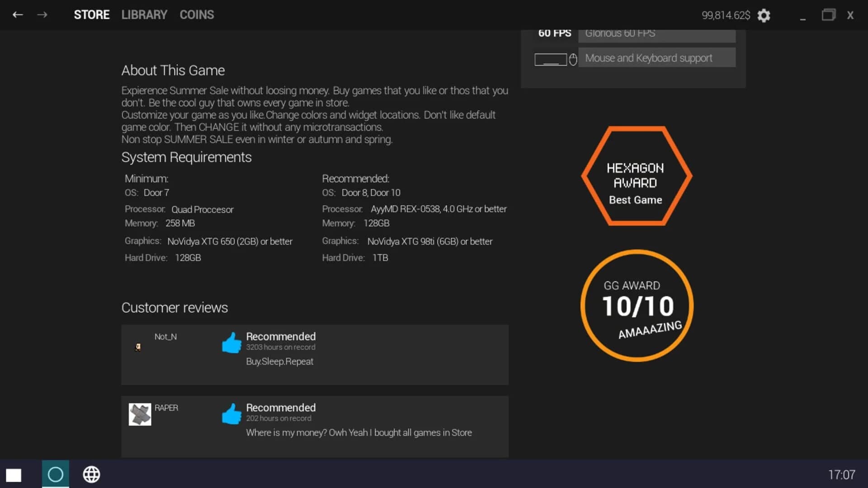
Task: Click the Hexagon Award Best Game badge
Action: tap(635, 175)
